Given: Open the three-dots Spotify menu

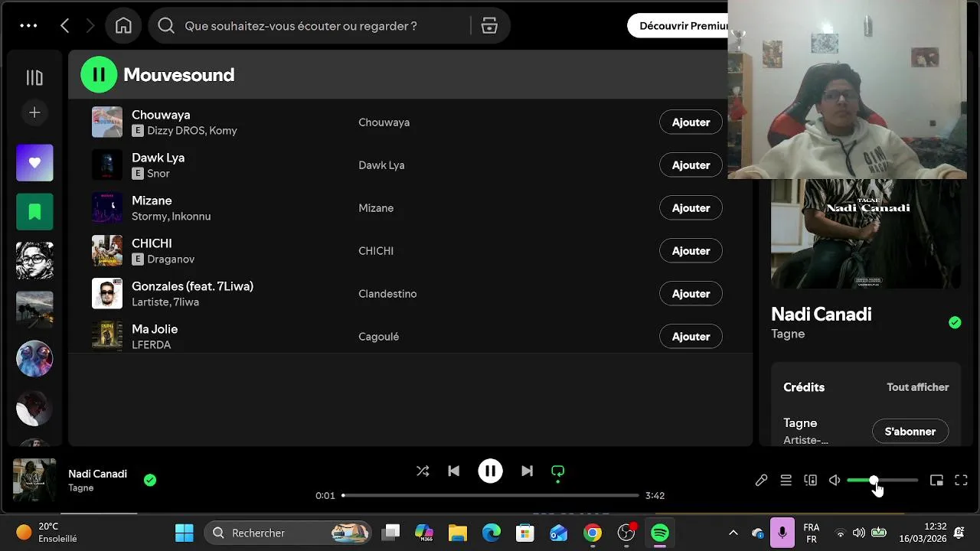Looking at the screenshot, I should point(28,26).
